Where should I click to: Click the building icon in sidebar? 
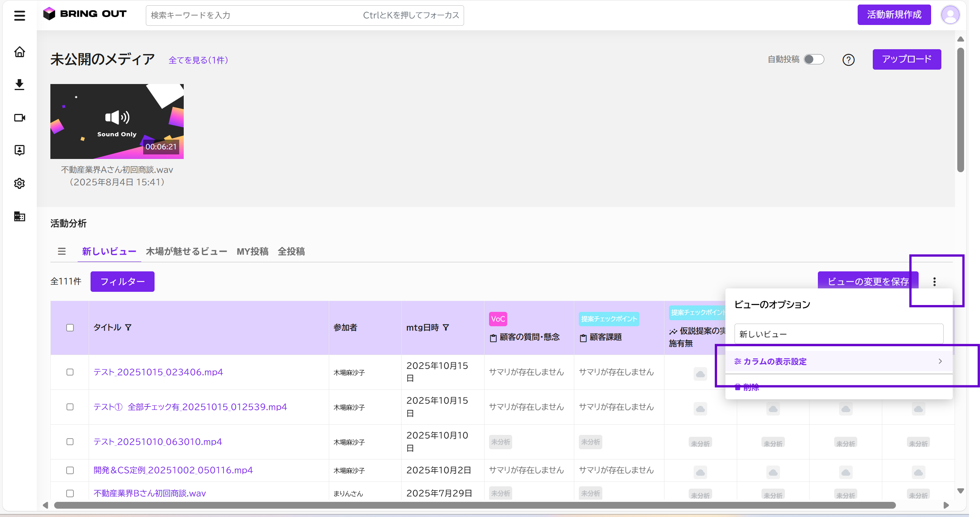pyautogui.click(x=19, y=217)
